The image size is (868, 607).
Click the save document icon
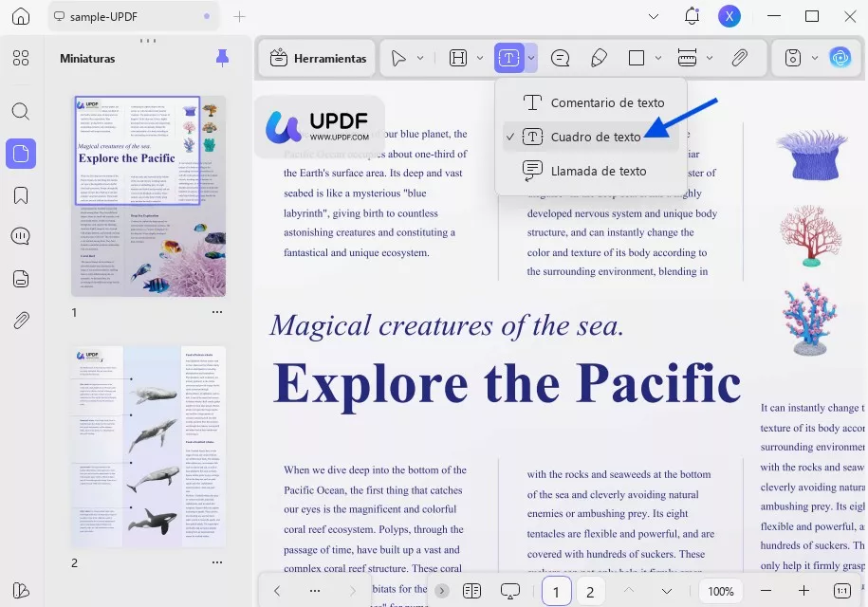click(x=793, y=58)
